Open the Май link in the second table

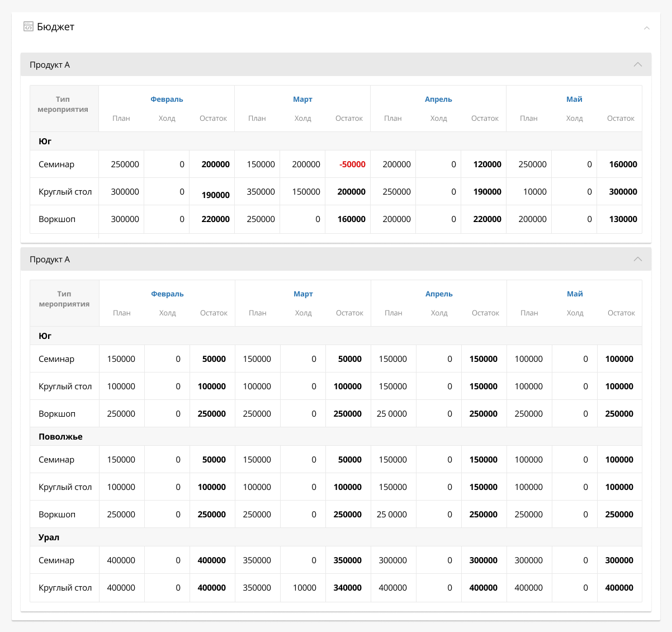(x=575, y=294)
